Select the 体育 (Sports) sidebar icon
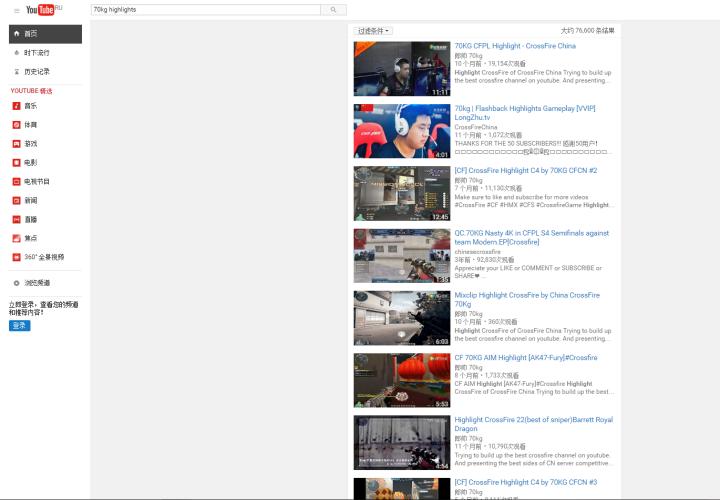 point(16,125)
